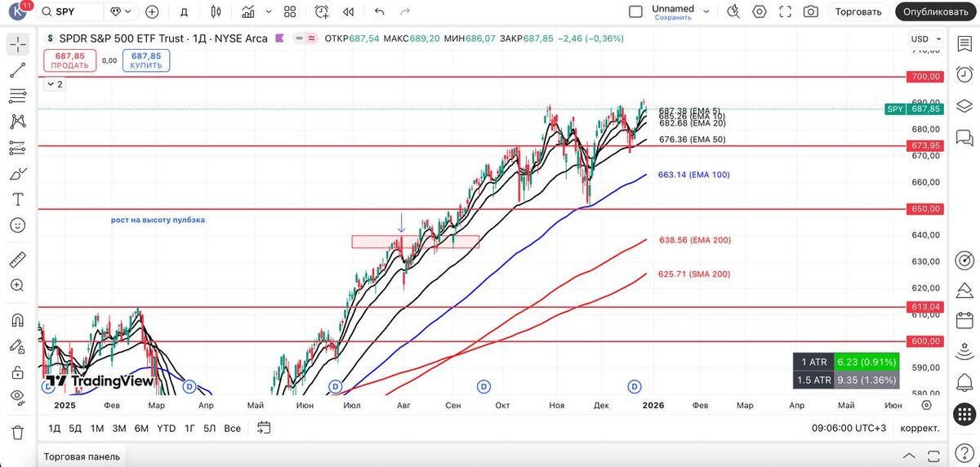Open the patterns drawing tool
This screenshot has width=980, height=467.
click(18, 122)
